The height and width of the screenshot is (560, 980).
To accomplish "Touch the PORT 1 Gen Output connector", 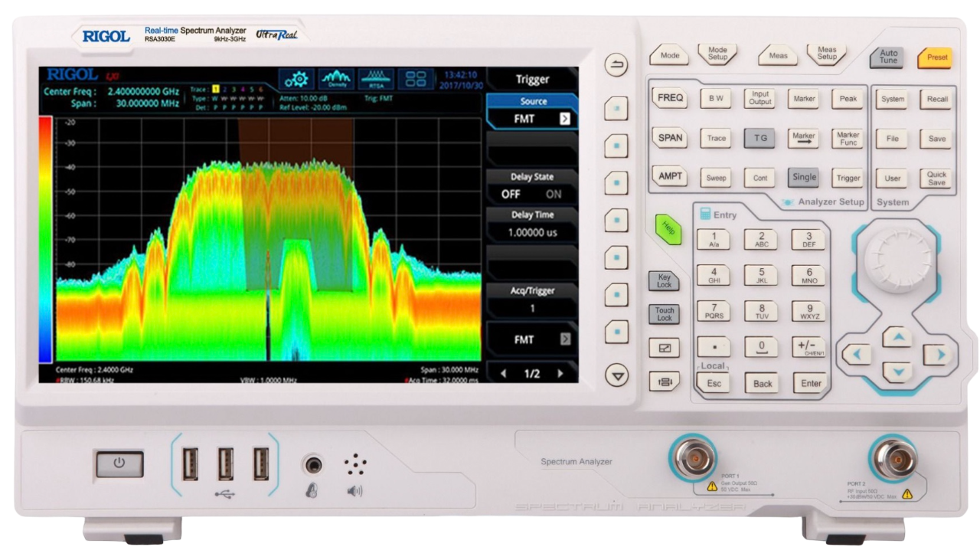I will 695,460.
